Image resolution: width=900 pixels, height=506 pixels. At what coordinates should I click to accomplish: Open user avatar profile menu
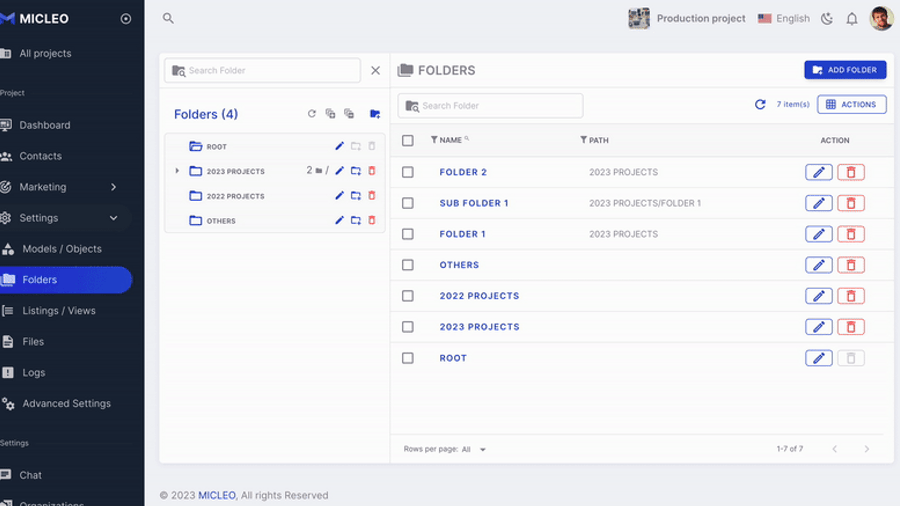881,18
